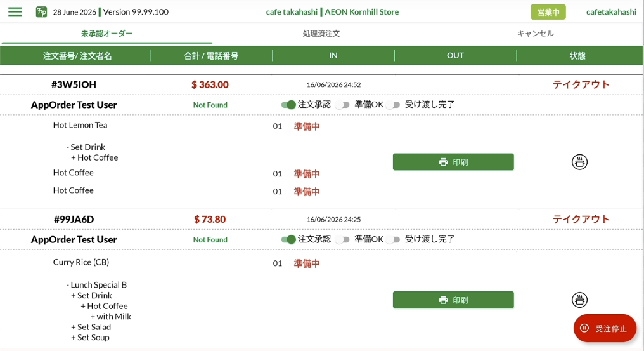This screenshot has width=644, height=351.
Task: Click テイクアウト on order #3W5IOH
Action: pyautogui.click(x=581, y=84)
